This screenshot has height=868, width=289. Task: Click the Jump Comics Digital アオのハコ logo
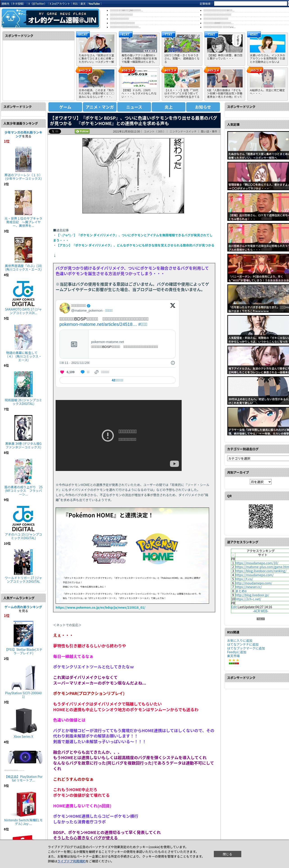[23, 519]
